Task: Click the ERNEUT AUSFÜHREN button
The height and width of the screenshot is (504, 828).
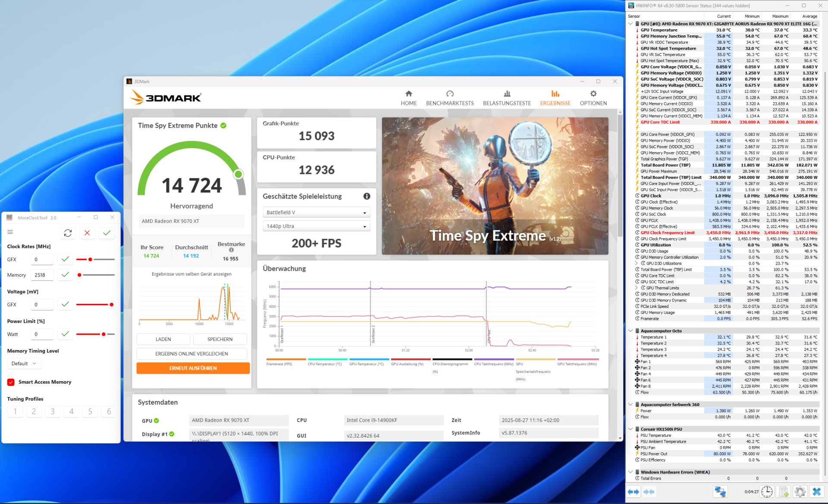Action: click(193, 368)
